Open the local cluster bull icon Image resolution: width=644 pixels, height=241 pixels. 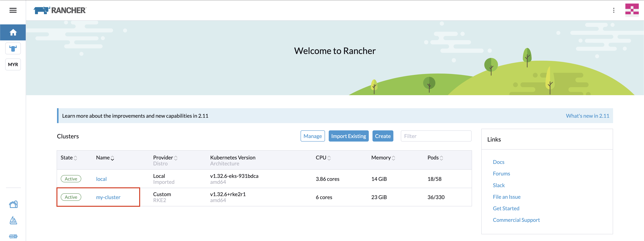[13, 48]
